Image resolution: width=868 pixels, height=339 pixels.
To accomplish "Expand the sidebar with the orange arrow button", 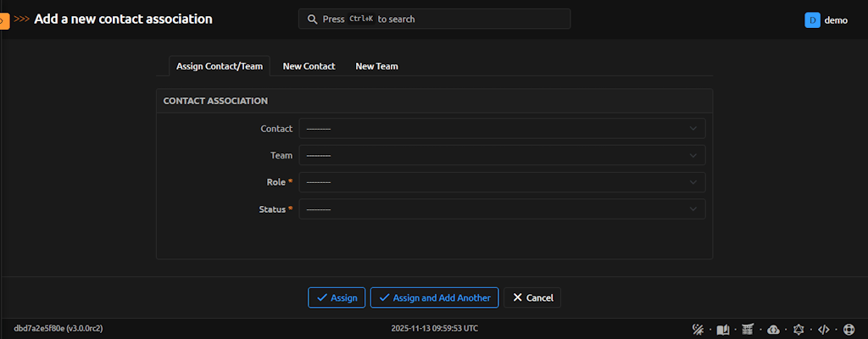I will [x=4, y=19].
